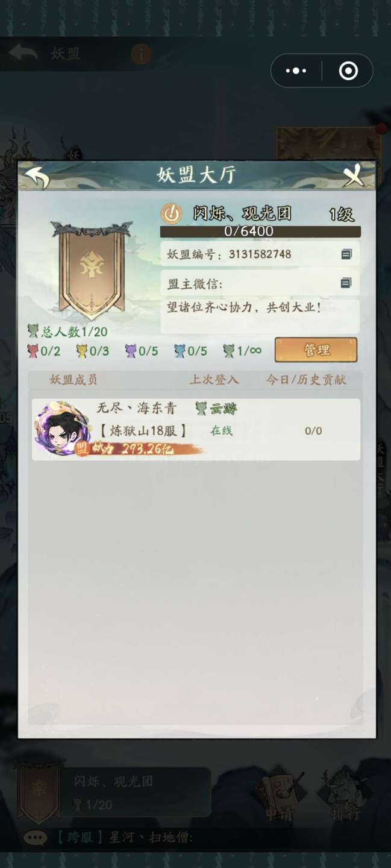Copy the 妖盟编号 using the copy icon

[x=346, y=254]
